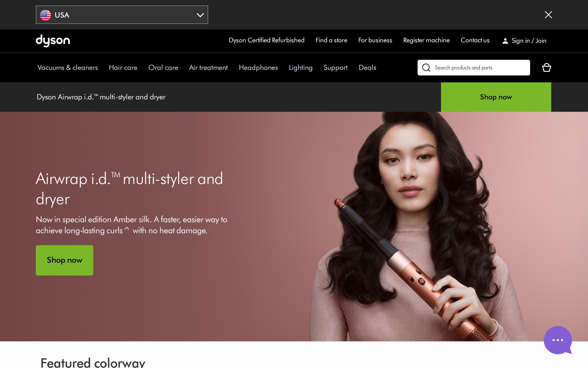Click Sign in / Join
This screenshot has height=368, width=588.
pos(524,41)
